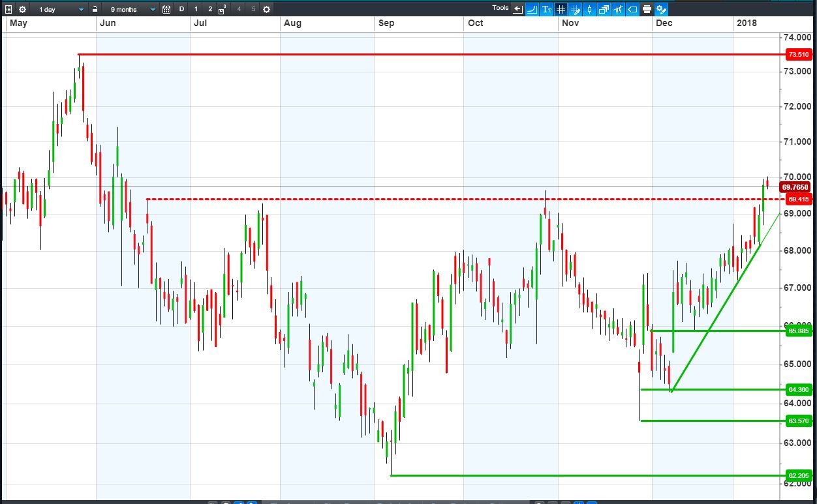This screenshot has width=817, height=504.
Task: Select the 69.415 dashed-line price label
Action: pyautogui.click(x=799, y=199)
